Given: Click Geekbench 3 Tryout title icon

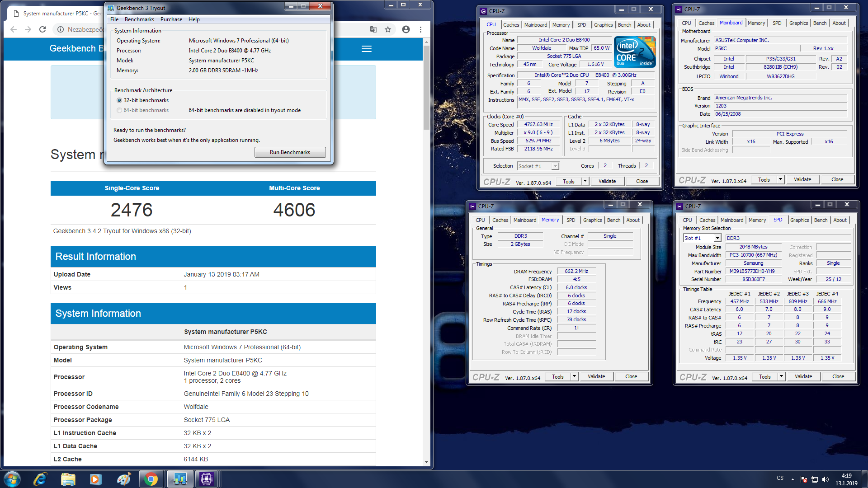Looking at the screenshot, I should (x=111, y=8).
